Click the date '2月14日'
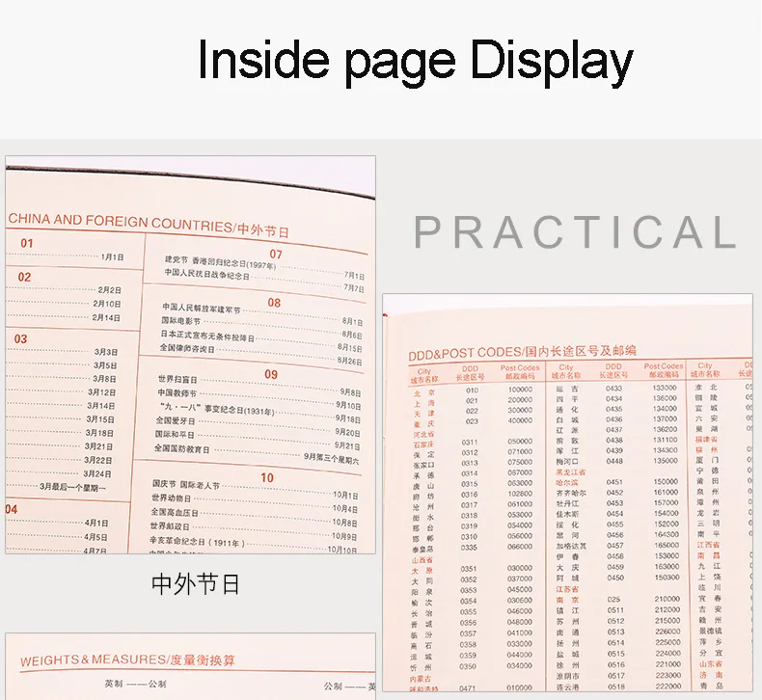This screenshot has width=762, height=700. point(106,317)
